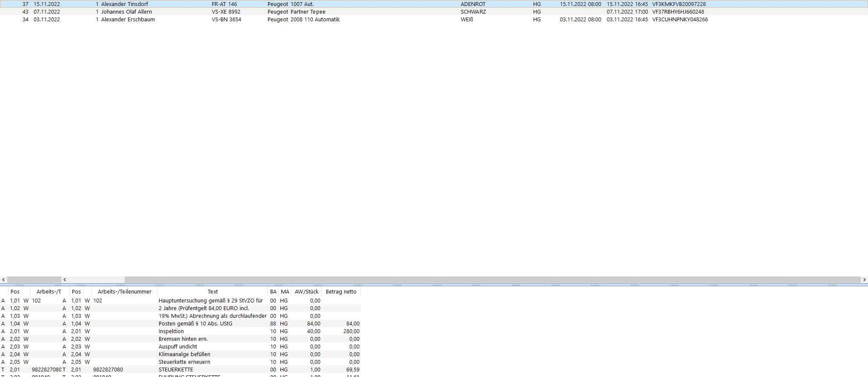Select the Alexander Erschbaum order row

[x=128, y=20]
